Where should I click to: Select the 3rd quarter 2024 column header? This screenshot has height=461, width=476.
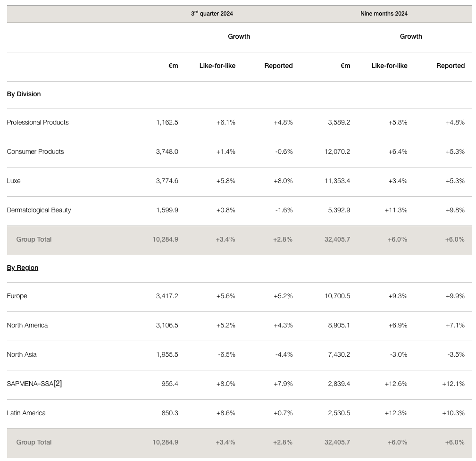coord(212,14)
